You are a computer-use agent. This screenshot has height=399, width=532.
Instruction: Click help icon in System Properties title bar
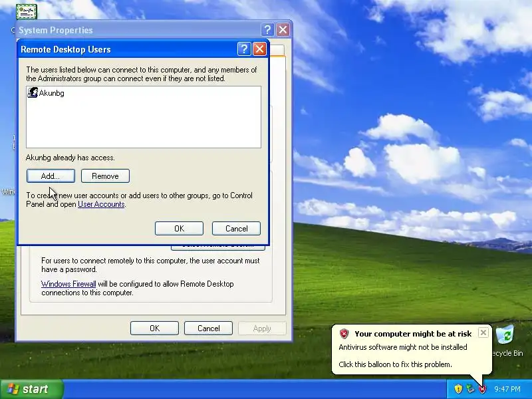point(267,30)
